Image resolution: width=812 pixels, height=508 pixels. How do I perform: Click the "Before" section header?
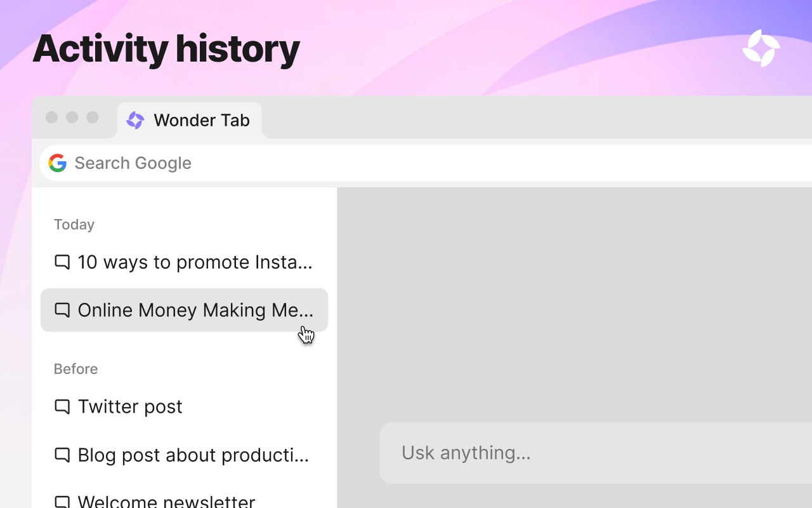point(75,369)
